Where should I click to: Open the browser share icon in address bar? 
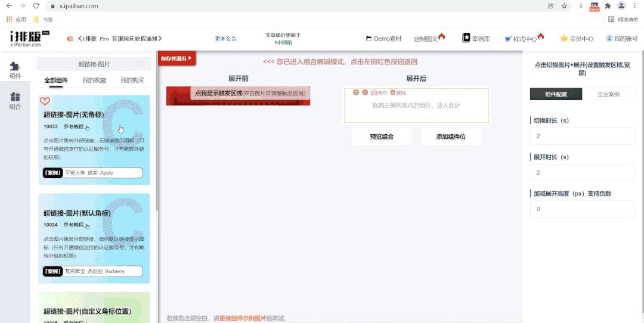point(551,6)
